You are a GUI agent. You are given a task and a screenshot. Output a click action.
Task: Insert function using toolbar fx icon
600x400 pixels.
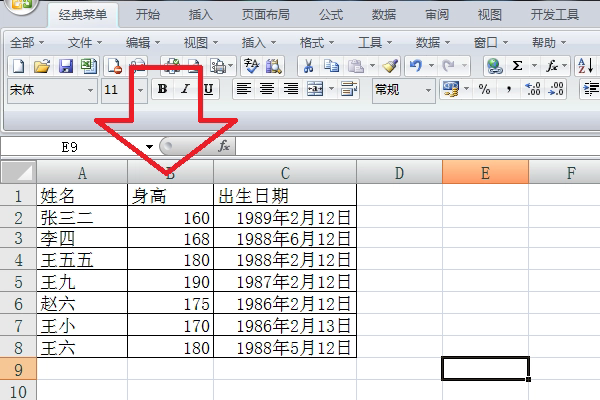pos(551,66)
